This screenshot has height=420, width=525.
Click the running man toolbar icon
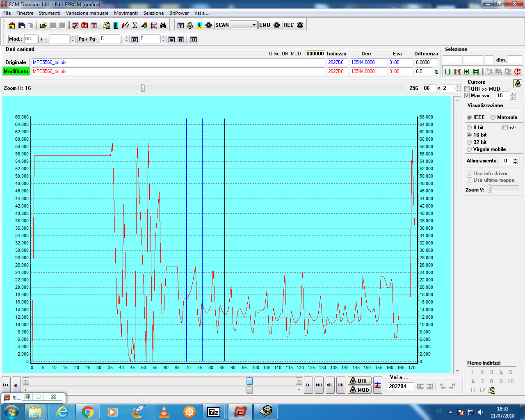pos(199,25)
